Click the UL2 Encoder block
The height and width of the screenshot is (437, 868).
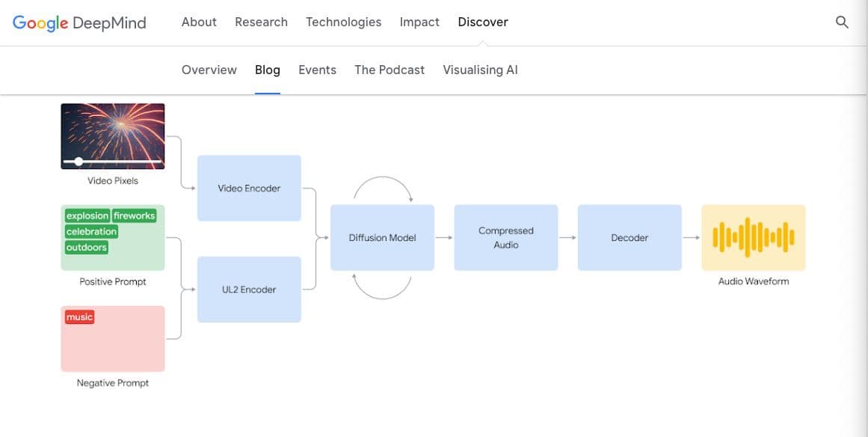point(249,290)
